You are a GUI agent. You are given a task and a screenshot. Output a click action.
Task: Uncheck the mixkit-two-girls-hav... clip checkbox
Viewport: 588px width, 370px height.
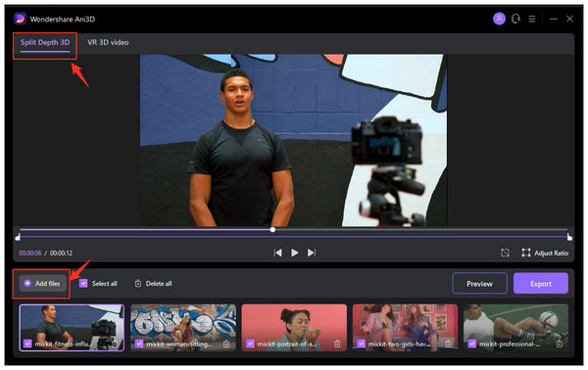tap(361, 344)
